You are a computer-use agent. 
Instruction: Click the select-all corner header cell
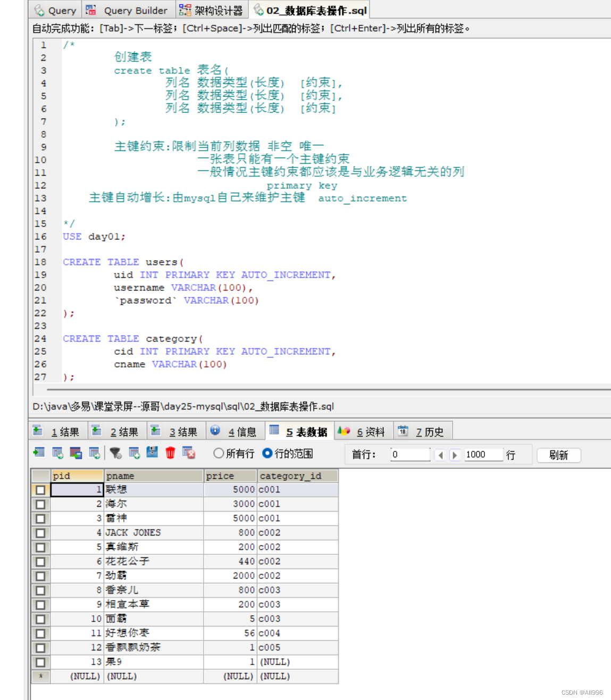tap(40, 476)
